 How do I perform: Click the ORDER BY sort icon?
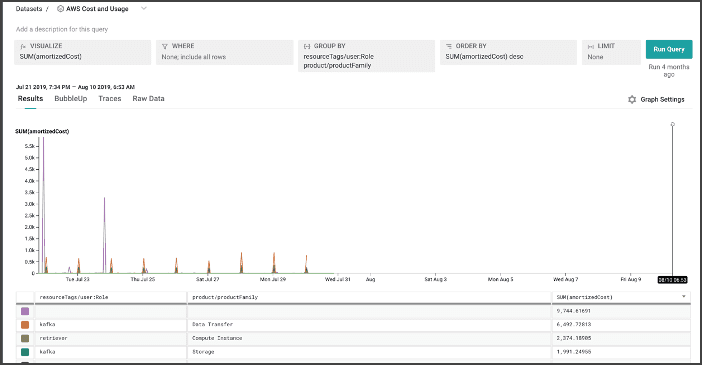449,46
